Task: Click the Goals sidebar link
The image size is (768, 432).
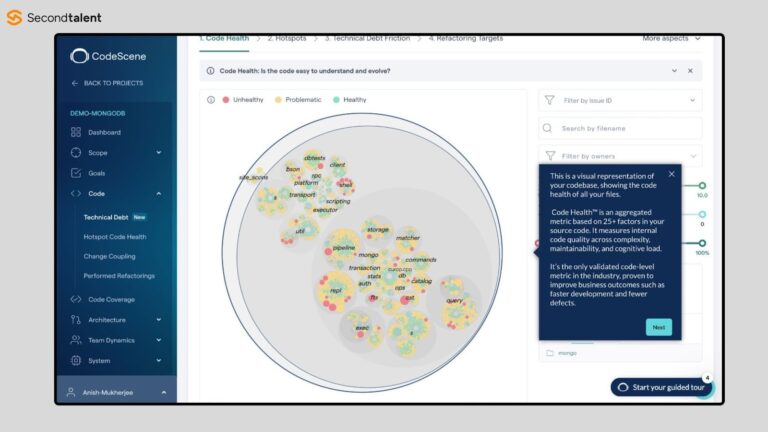Action: pos(96,173)
